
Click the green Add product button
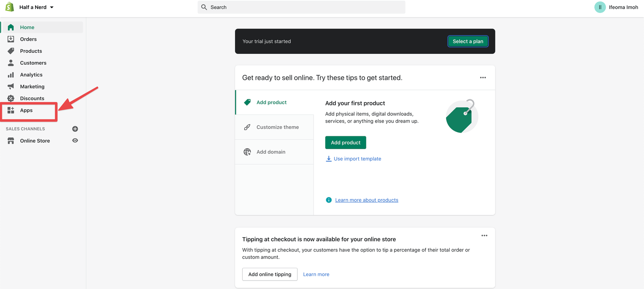[346, 143]
